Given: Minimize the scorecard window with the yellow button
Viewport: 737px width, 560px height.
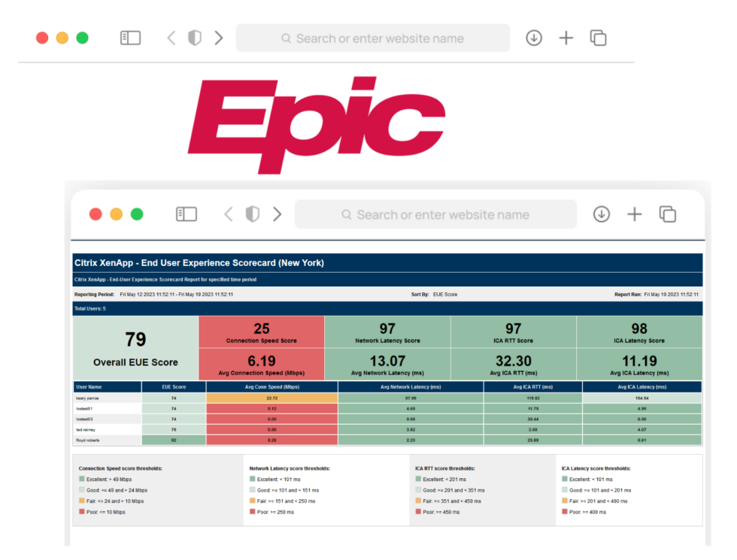Looking at the screenshot, I should 116,214.
